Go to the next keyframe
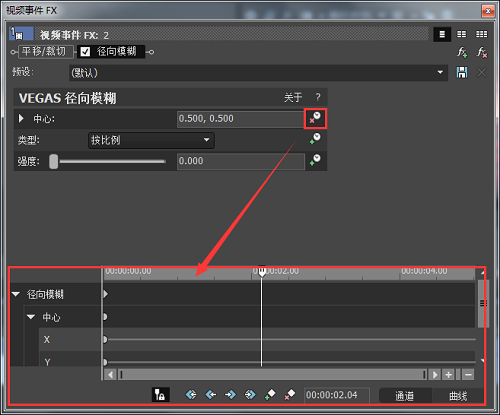 coord(230,395)
